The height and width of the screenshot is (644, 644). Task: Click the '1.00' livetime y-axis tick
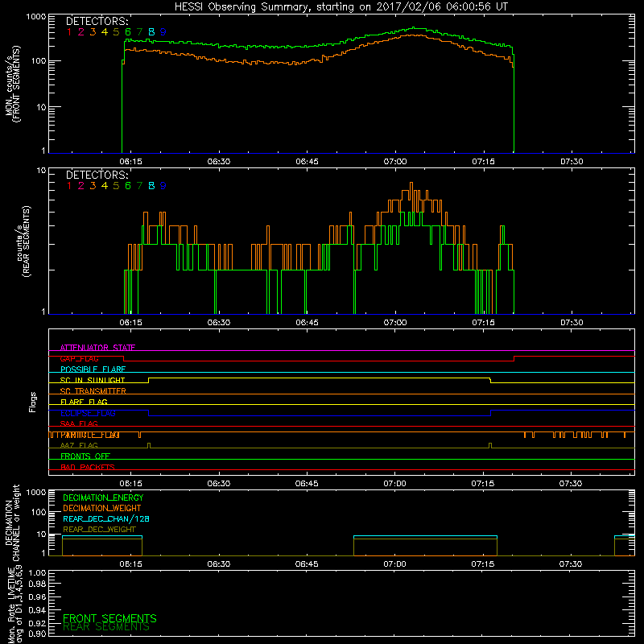pos(37,572)
